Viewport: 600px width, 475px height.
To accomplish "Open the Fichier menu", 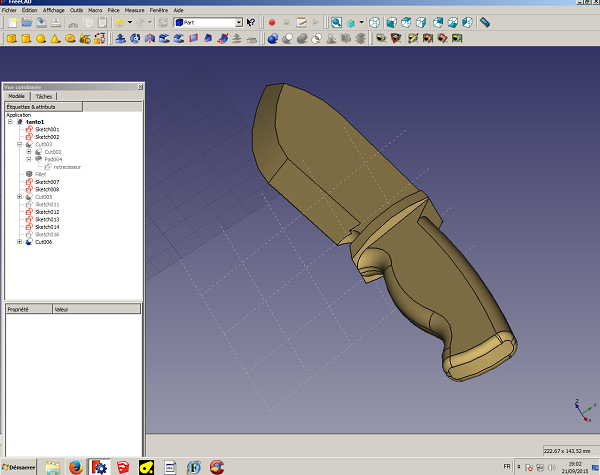I will click(x=9, y=10).
